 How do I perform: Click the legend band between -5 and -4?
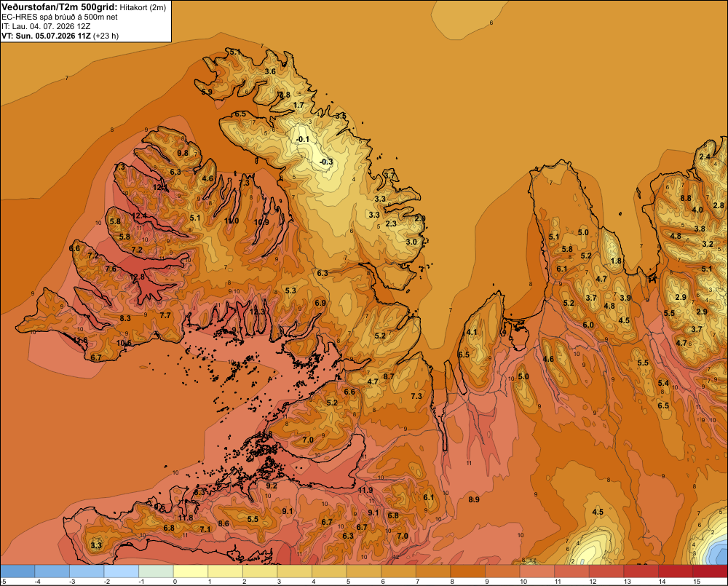click(17, 571)
